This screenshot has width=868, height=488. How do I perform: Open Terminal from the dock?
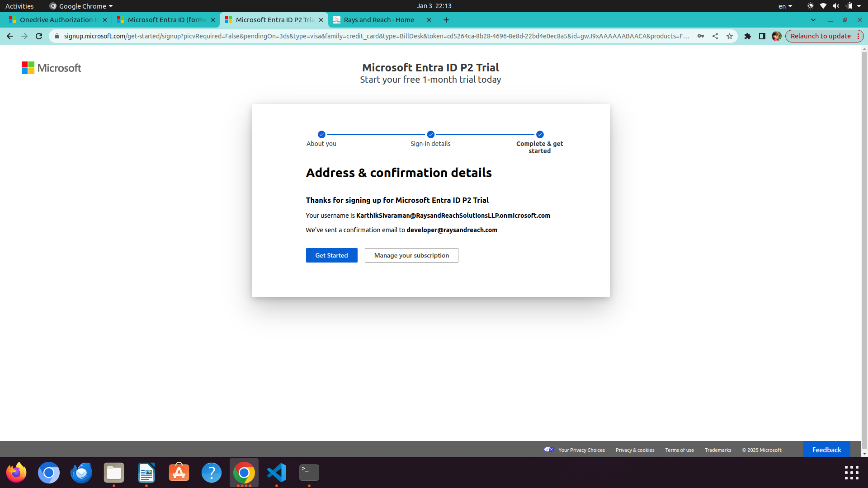pyautogui.click(x=309, y=473)
